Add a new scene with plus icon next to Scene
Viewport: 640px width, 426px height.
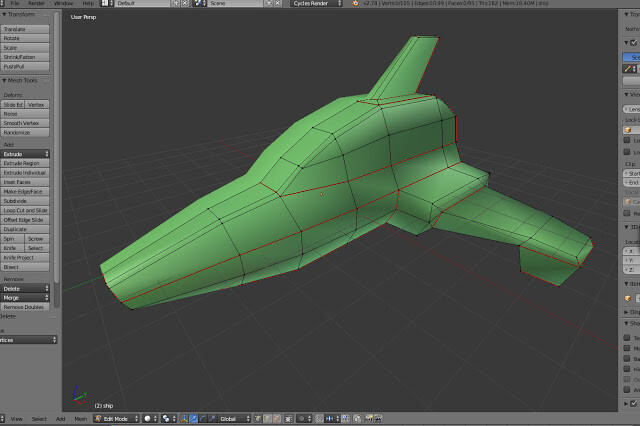(269, 3)
